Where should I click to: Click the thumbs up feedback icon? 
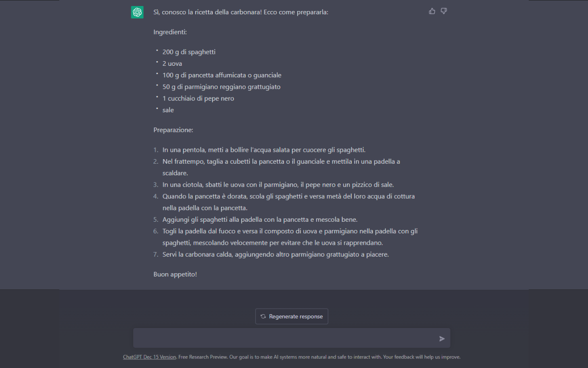(432, 11)
